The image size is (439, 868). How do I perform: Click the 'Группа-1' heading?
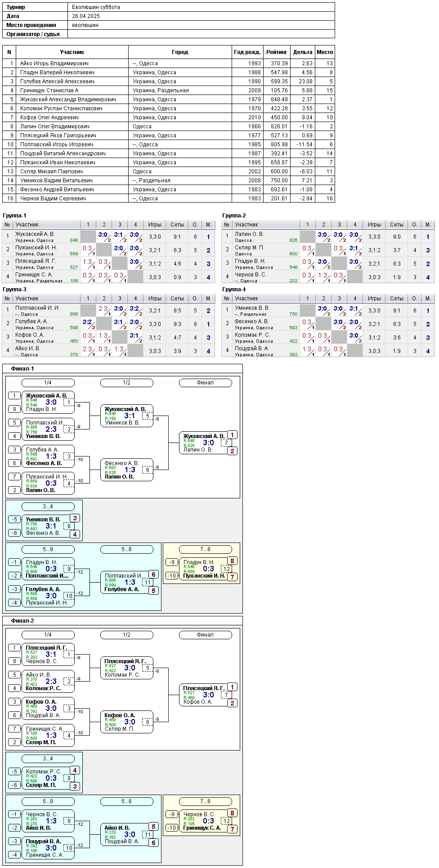coord(14,216)
